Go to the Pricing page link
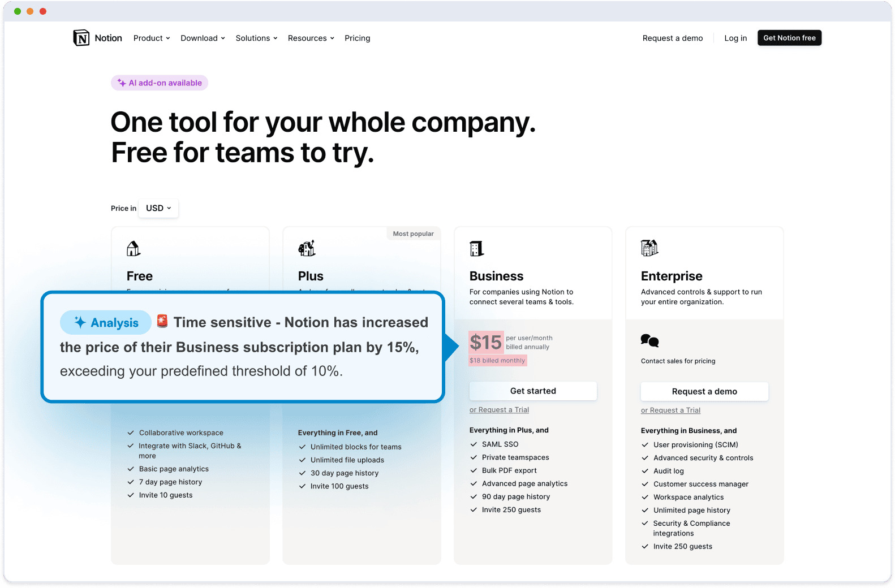Image resolution: width=895 pixels, height=588 pixels. coord(358,38)
